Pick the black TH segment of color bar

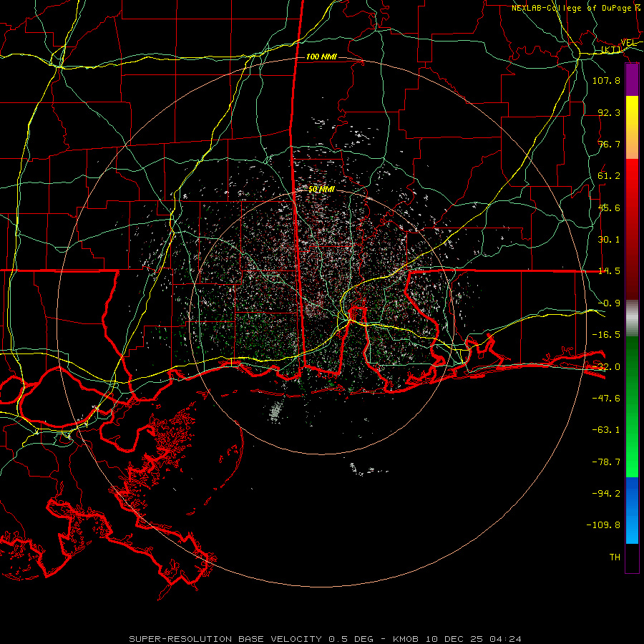click(x=632, y=557)
